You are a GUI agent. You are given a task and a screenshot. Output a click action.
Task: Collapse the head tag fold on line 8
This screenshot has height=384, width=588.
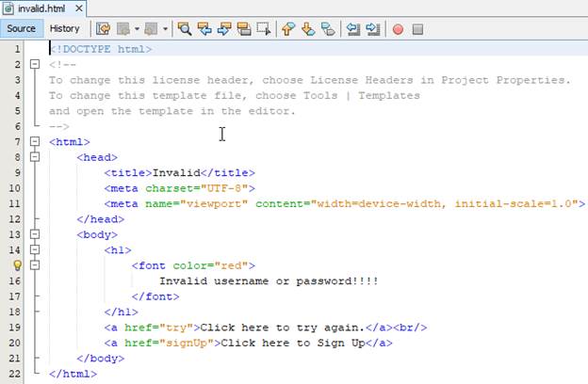coord(35,156)
